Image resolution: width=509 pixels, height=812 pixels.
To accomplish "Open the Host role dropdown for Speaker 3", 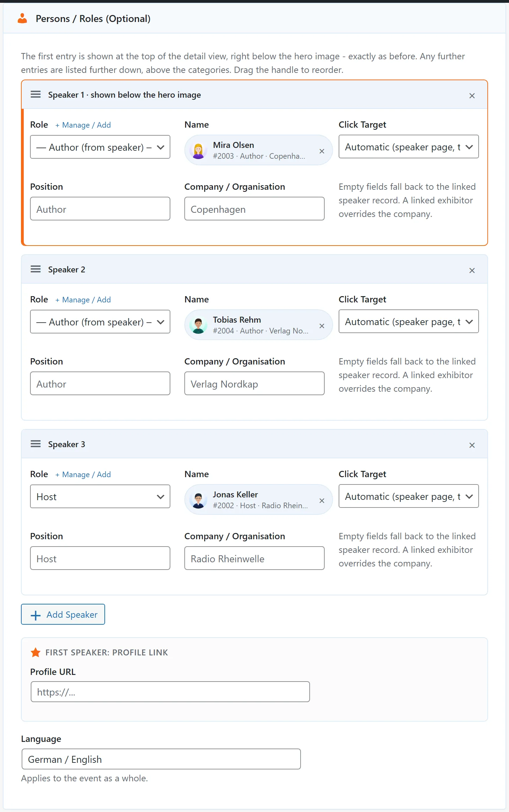I will click(x=100, y=496).
